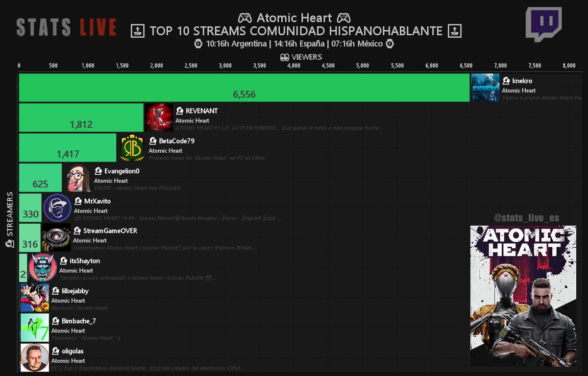Open Bimbache_7's green avatar
Viewport: 588px width, 376px height.
coord(35,328)
